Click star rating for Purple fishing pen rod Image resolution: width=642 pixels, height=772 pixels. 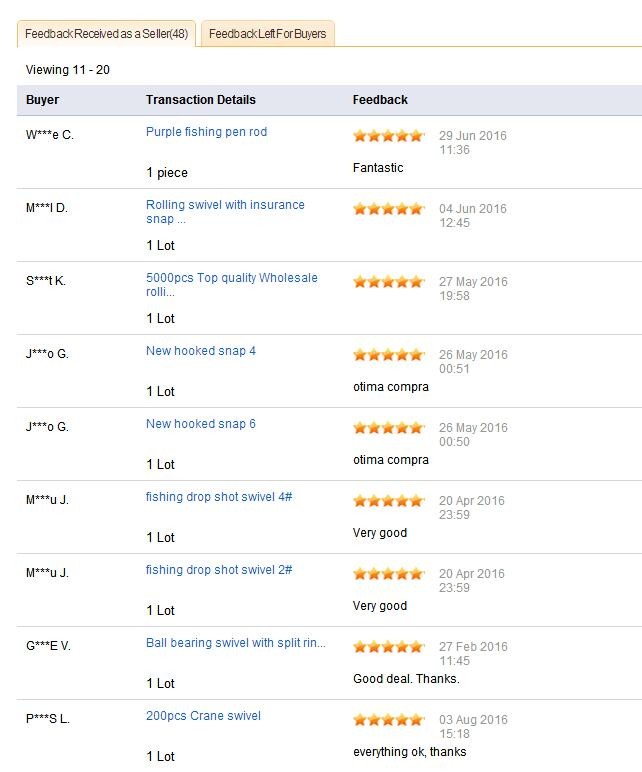[x=388, y=136]
